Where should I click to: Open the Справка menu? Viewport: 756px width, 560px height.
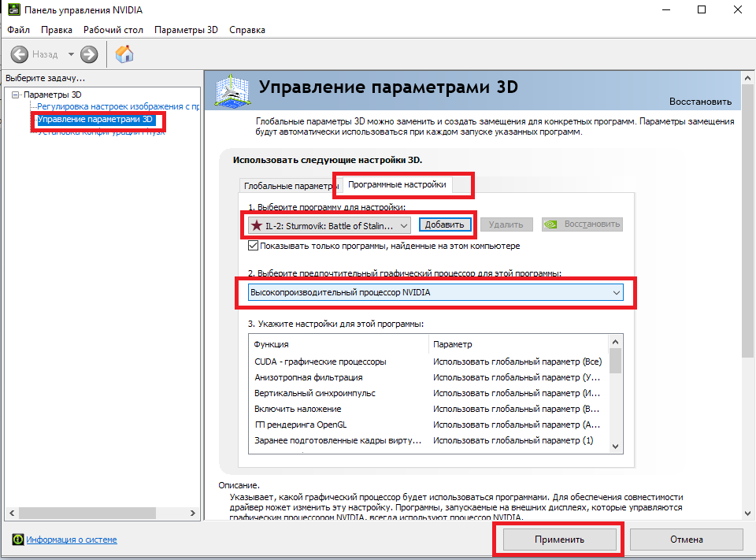pos(246,30)
